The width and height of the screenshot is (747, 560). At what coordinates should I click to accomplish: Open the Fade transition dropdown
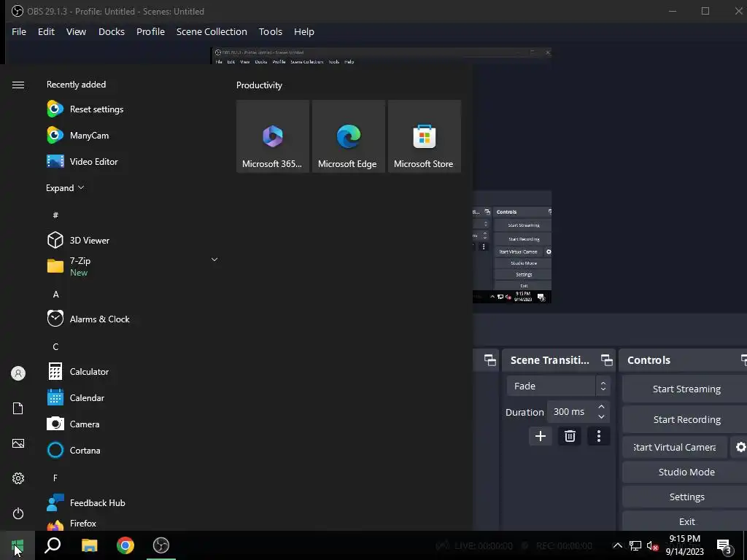point(558,386)
